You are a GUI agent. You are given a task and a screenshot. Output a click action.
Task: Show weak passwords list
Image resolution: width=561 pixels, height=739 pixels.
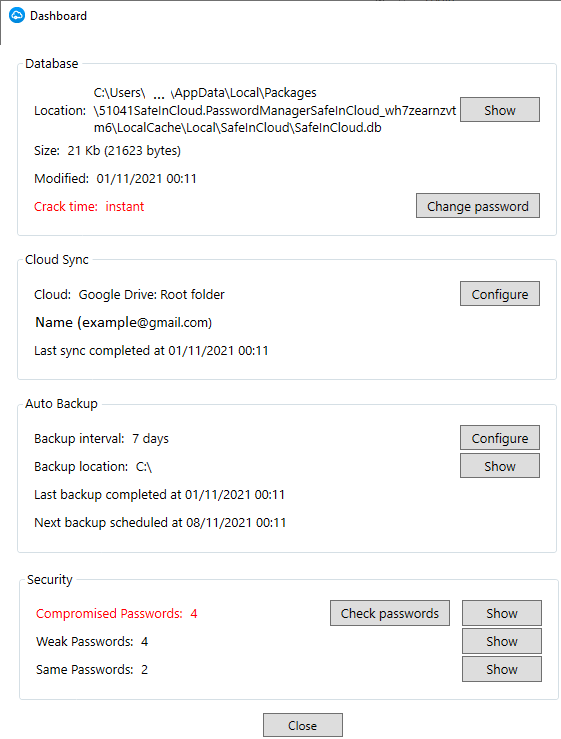[502, 641]
